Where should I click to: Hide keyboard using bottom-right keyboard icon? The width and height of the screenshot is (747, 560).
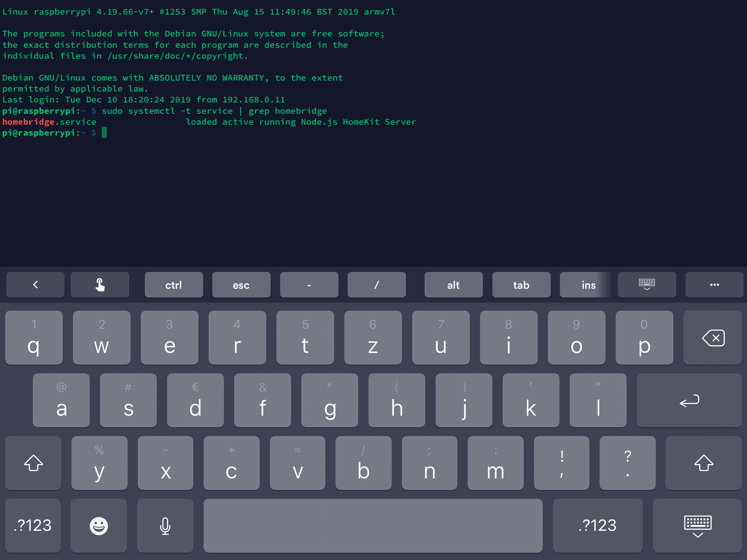tap(697, 525)
